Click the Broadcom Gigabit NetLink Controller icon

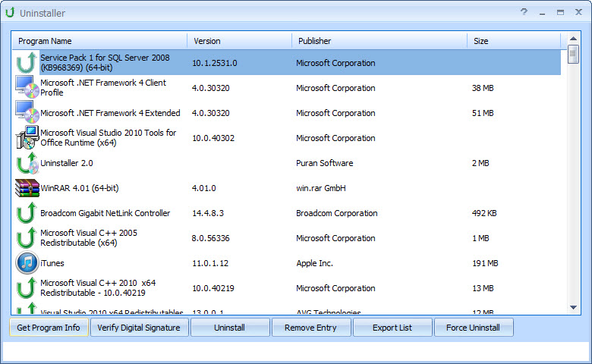pos(27,213)
